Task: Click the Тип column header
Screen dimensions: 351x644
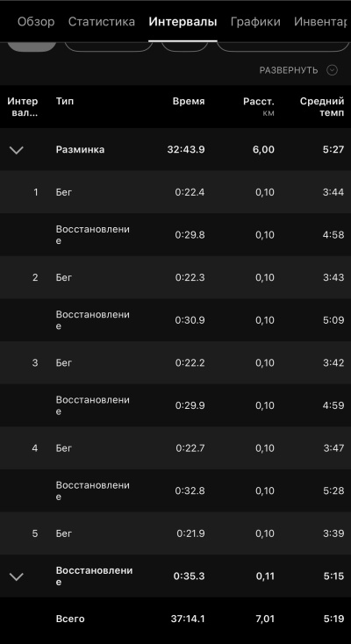Action: click(65, 102)
